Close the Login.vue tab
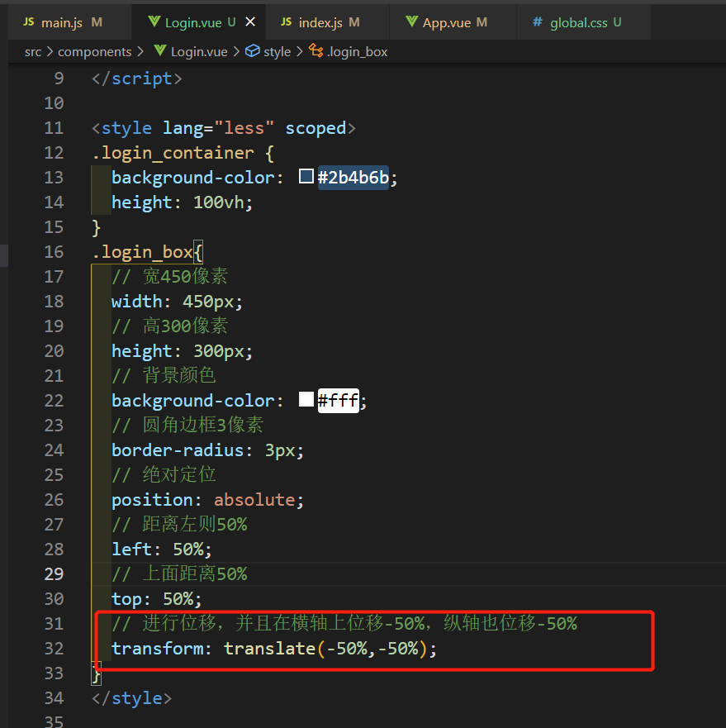This screenshot has height=728, width=726. 250,21
